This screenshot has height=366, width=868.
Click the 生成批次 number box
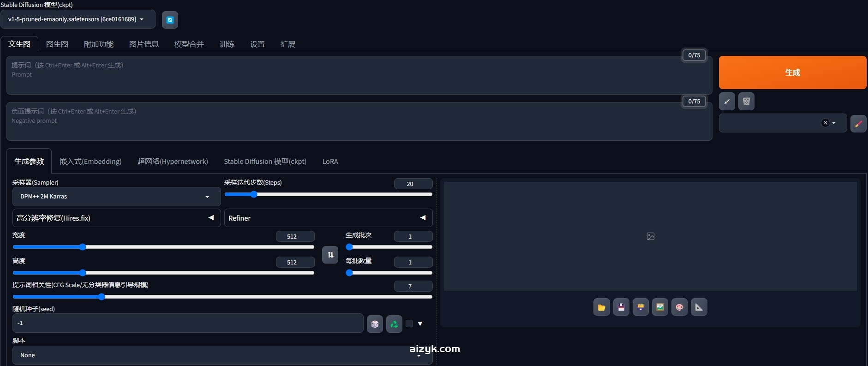(413, 236)
